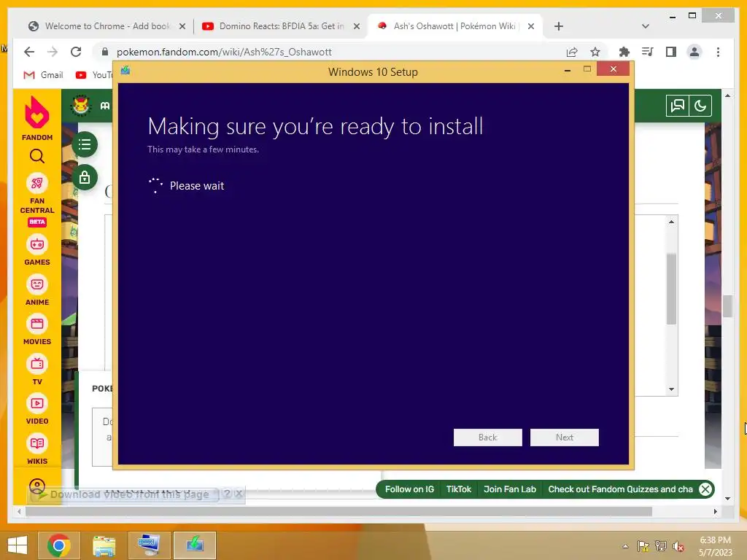Share this page from address bar
Screen dimensions: 747x560
click(572, 52)
